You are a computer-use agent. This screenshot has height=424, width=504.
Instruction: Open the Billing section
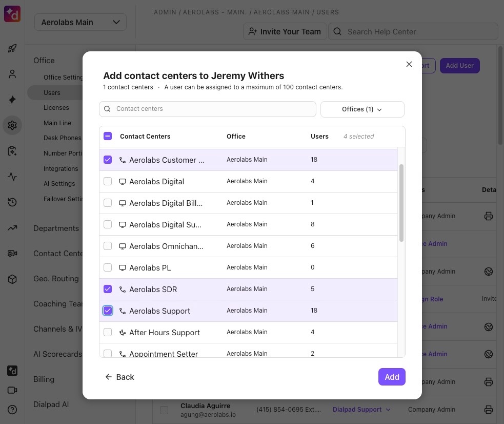pyautogui.click(x=44, y=379)
